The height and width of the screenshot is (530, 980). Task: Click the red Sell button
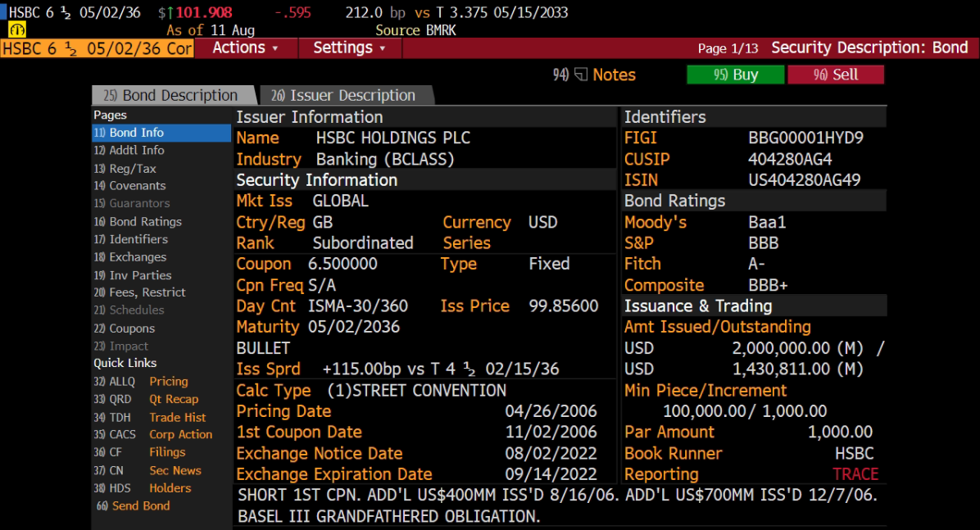pos(836,75)
